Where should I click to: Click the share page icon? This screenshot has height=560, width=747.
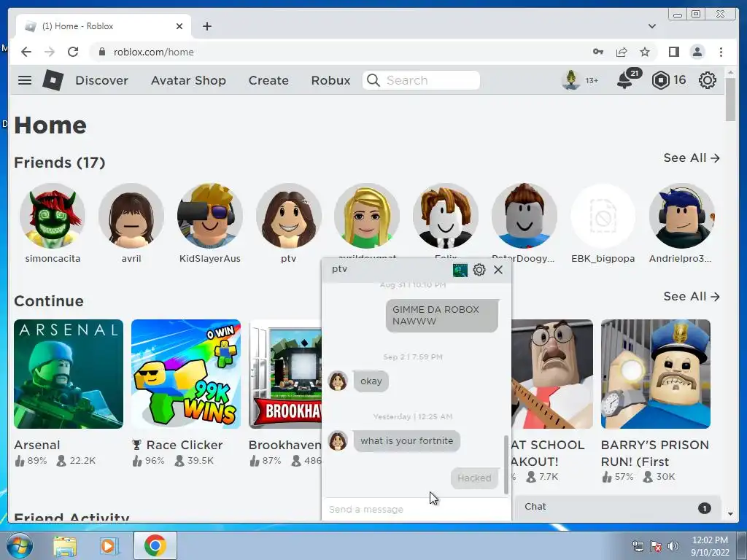tap(622, 52)
